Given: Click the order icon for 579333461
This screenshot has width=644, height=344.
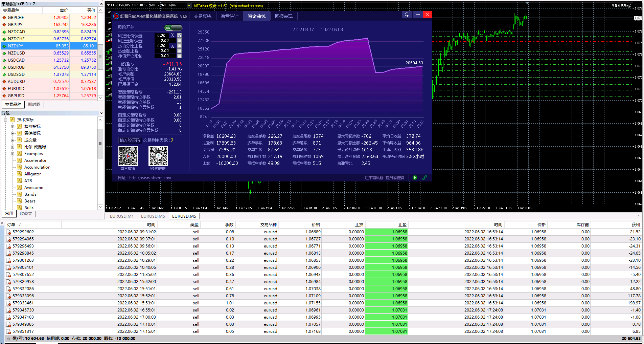Looking at the screenshot, I should [8, 303].
